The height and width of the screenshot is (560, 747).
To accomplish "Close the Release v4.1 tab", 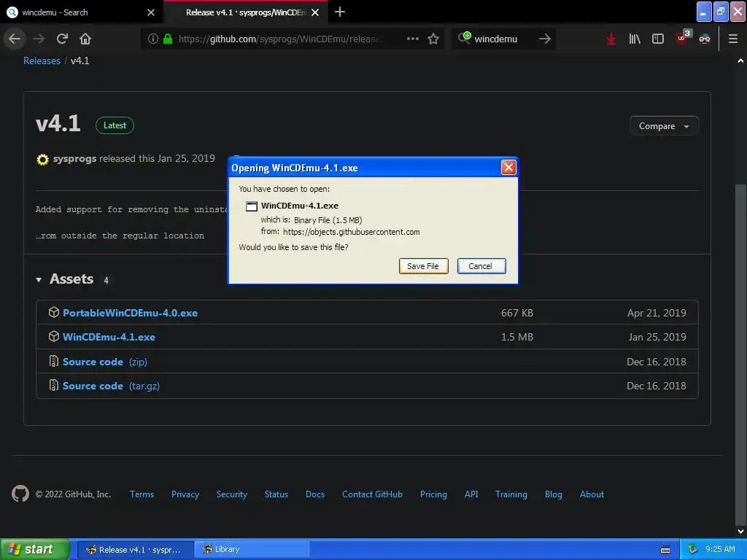I will (315, 12).
